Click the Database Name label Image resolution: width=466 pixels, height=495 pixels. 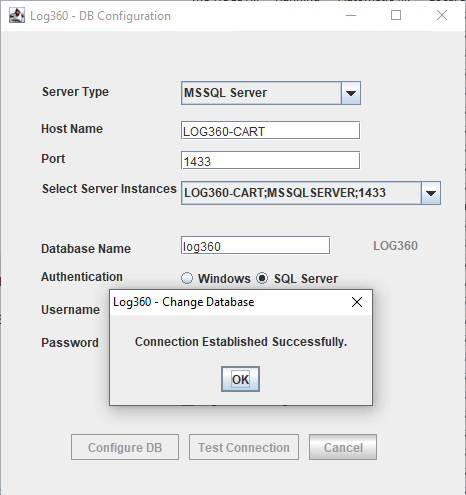point(86,249)
